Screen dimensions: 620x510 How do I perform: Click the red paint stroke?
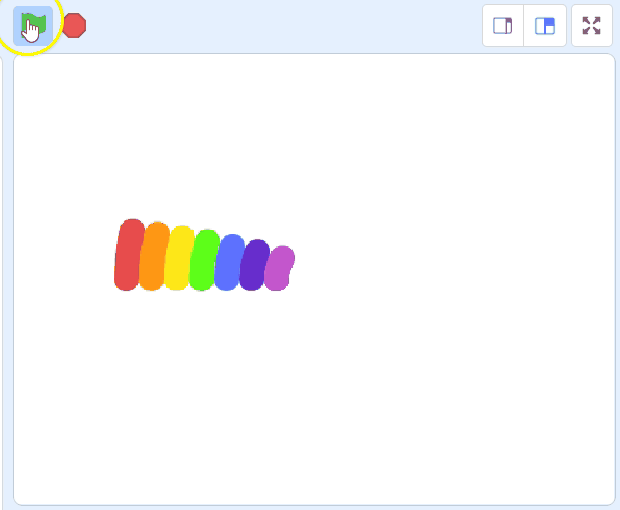pos(128,255)
